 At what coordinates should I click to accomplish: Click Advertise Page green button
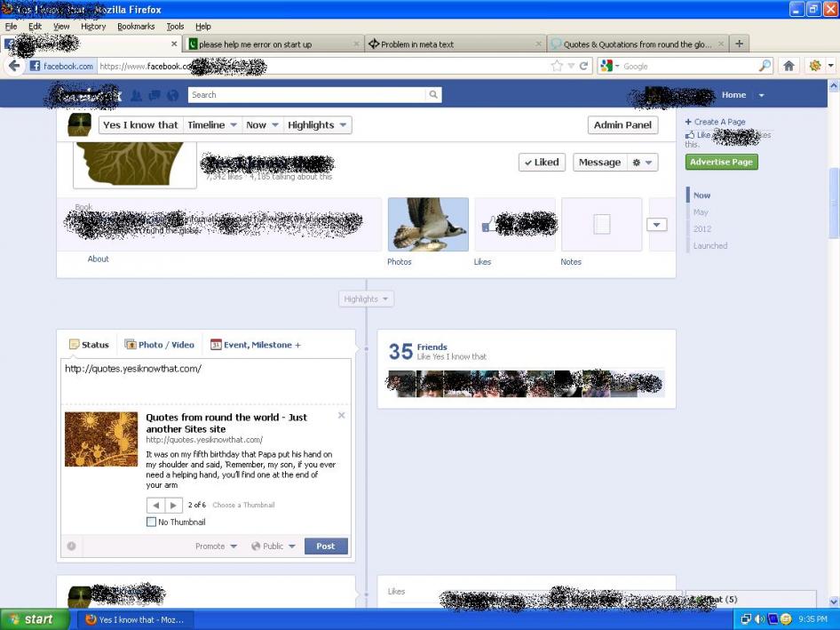(722, 162)
